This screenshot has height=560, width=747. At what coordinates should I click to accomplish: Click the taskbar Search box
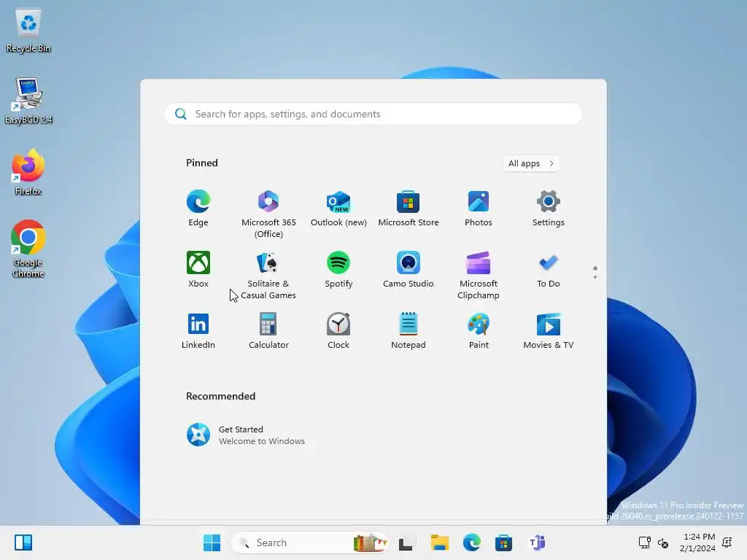pos(311,542)
